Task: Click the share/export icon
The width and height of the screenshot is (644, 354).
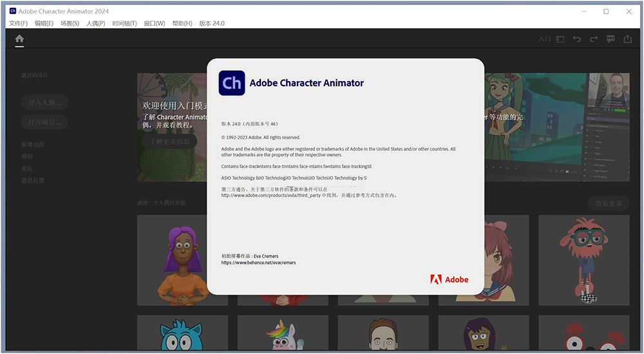Action: pyautogui.click(x=627, y=39)
